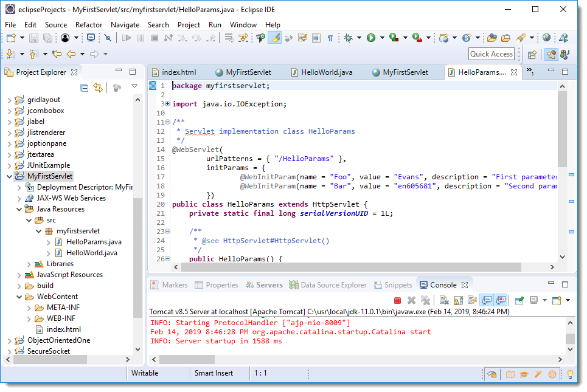Click the green bug Debug icon

pyautogui.click(x=349, y=38)
